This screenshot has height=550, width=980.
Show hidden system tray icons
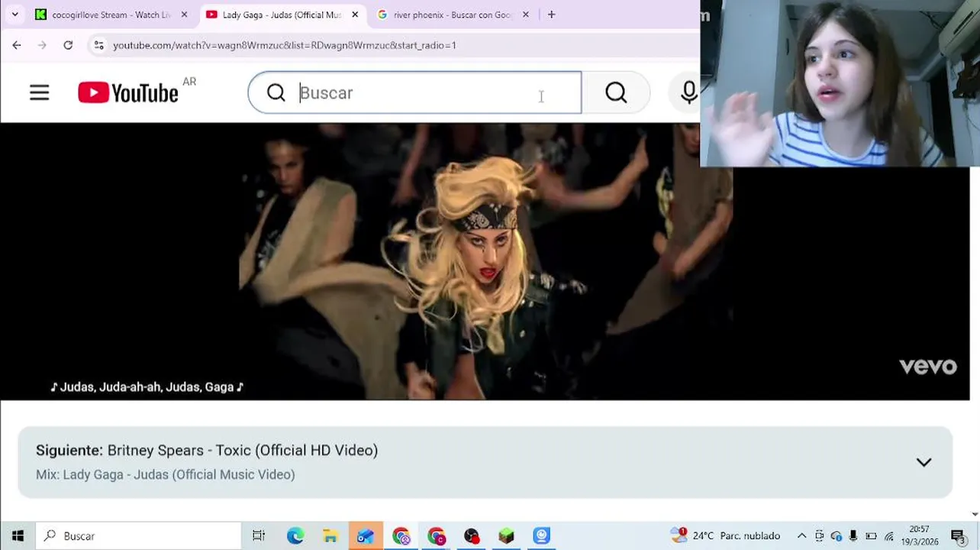click(x=801, y=535)
